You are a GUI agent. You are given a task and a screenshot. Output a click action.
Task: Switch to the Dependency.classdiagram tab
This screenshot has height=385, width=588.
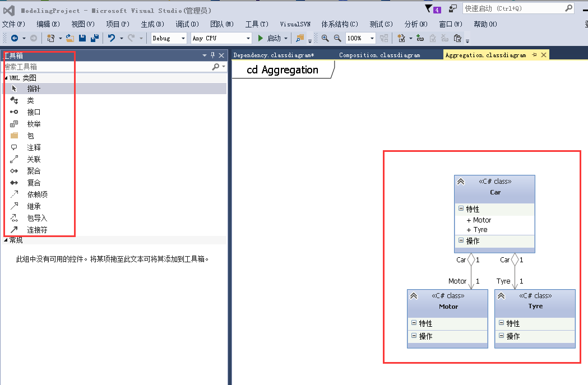tap(274, 55)
